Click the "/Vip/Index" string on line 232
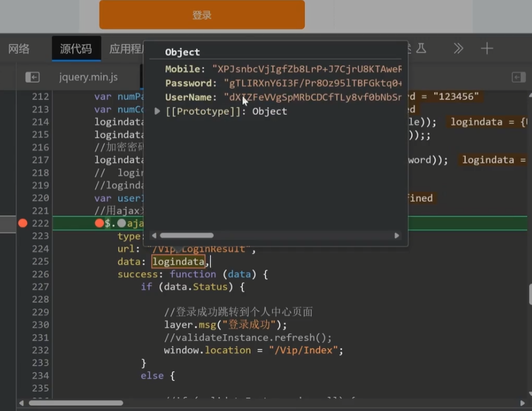The image size is (532, 411). point(304,351)
